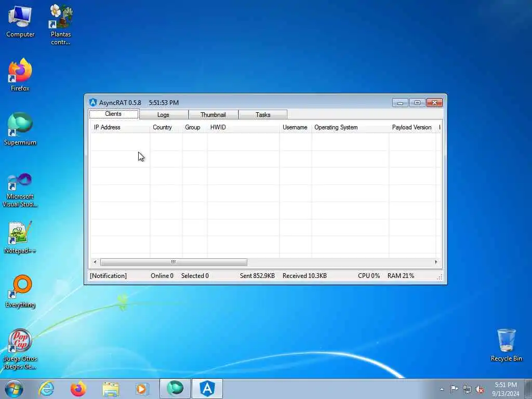This screenshot has height=399, width=532.
Task: Select the Microsoft Visual Studio desktop shortcut
Action: [20, 190]
